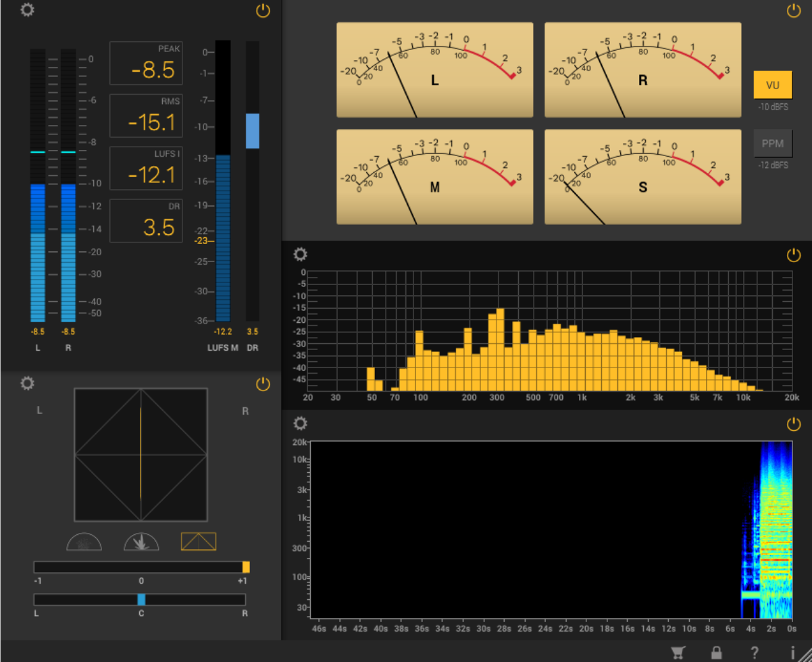
Task: Select the polar burst half-circle scope mode
Action: click(141, 541)
